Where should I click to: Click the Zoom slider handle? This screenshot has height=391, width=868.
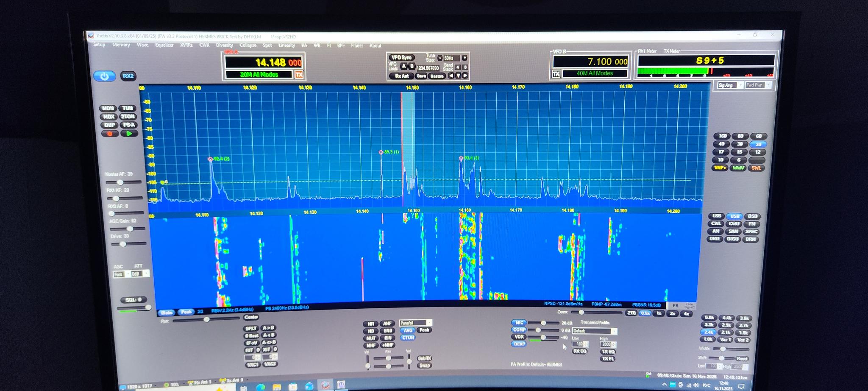(x=581, y=312)
